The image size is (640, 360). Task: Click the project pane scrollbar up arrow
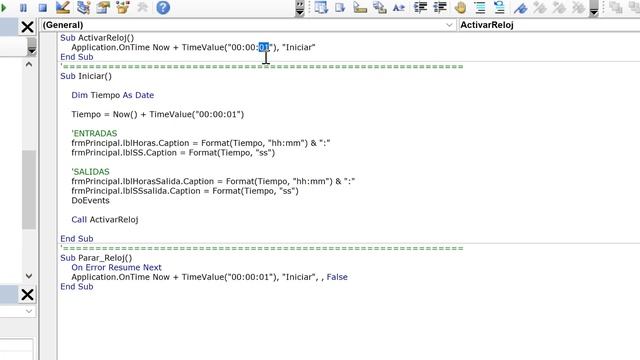tap(29, 64)
